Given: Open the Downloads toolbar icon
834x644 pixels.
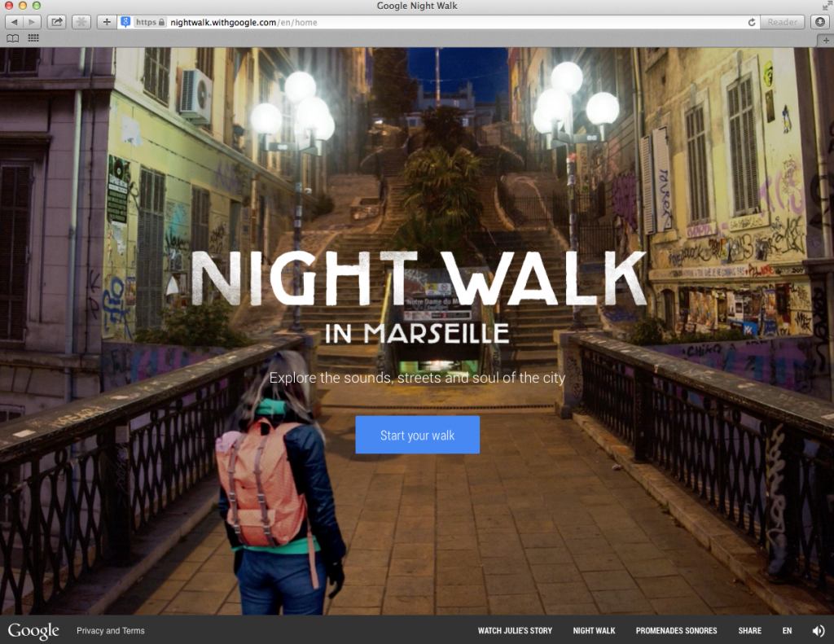Looking at the screenshot, I should [820, 22].
